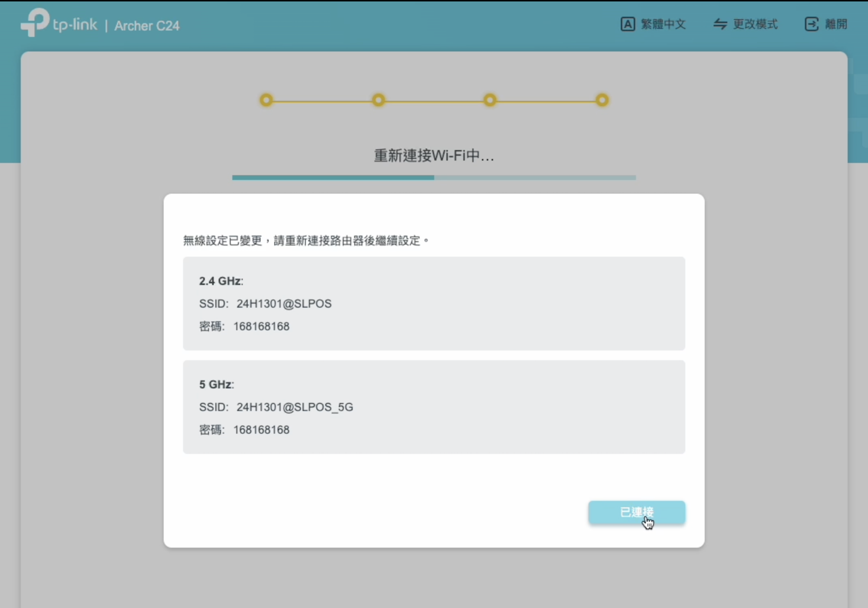Click the 2.4 GHz band label
Image resolution: width=868 pixels, height=608 pixels.
click(x=221, y=281)
